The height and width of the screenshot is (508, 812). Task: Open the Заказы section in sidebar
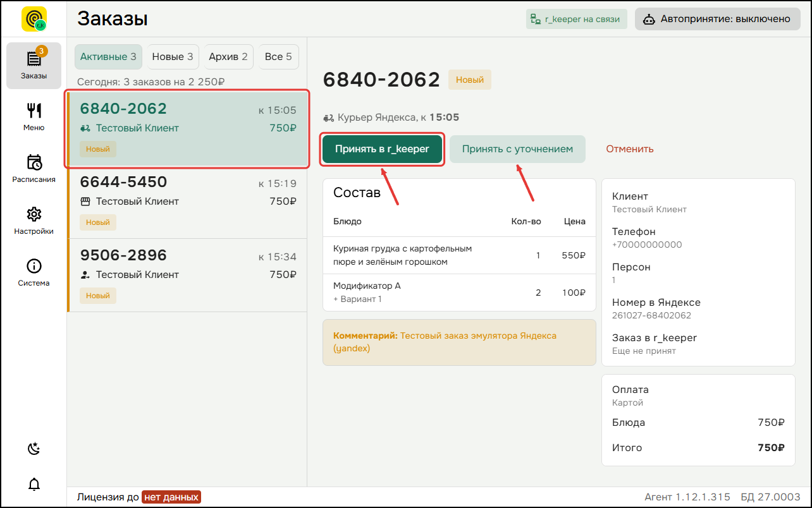pos(34,66)
